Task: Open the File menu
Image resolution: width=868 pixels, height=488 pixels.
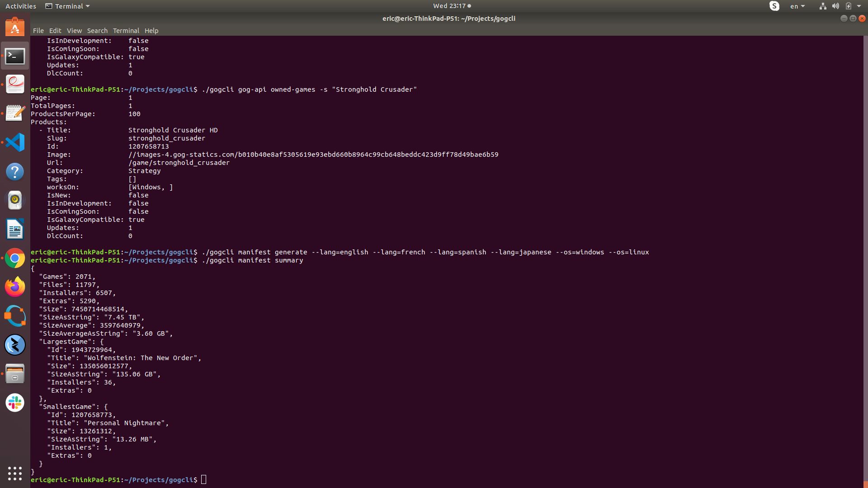Action: (x=38, y=31)
